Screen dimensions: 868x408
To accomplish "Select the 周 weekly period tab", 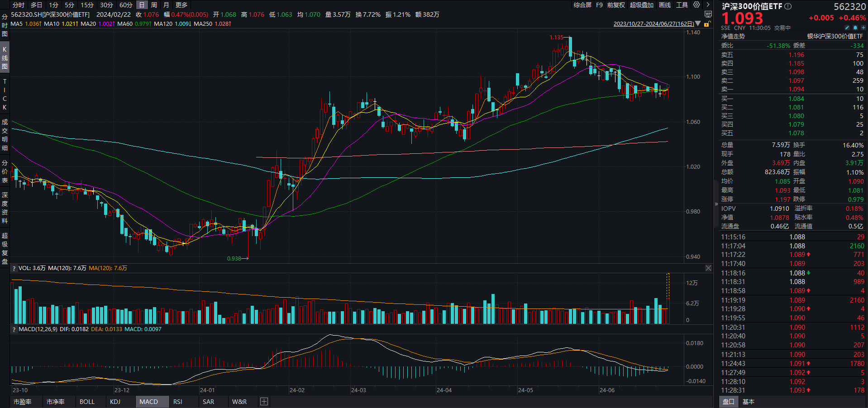I will coord(154,5).
